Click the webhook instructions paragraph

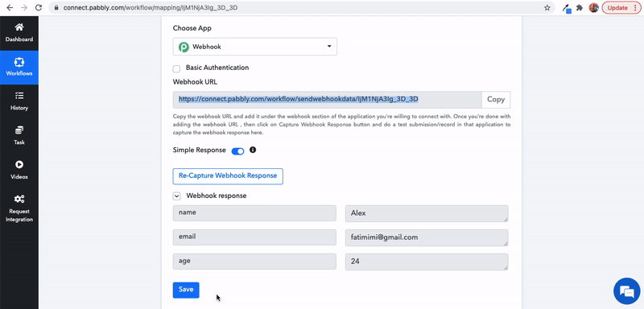(341, 125)
